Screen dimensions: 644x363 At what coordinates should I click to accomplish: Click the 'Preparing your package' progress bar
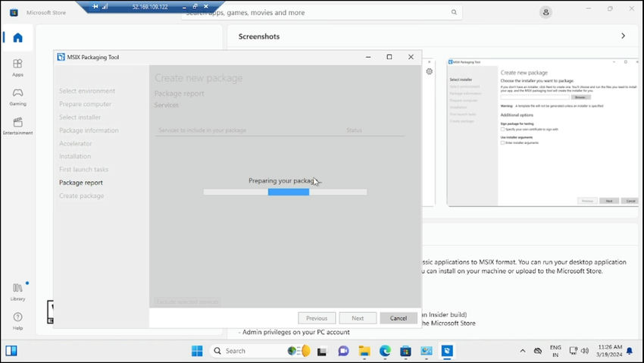(285, 192)
